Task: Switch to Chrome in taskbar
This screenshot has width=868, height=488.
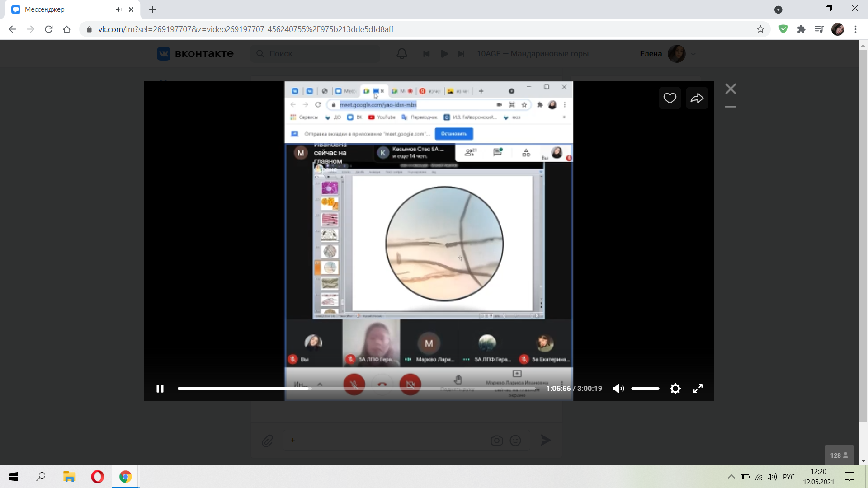Action: [125, 477]
